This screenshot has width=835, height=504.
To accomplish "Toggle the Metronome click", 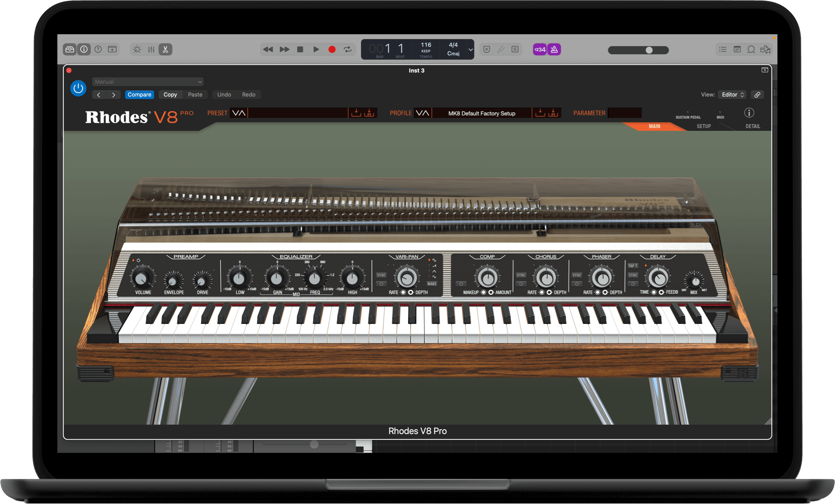I will coord(554,49).
